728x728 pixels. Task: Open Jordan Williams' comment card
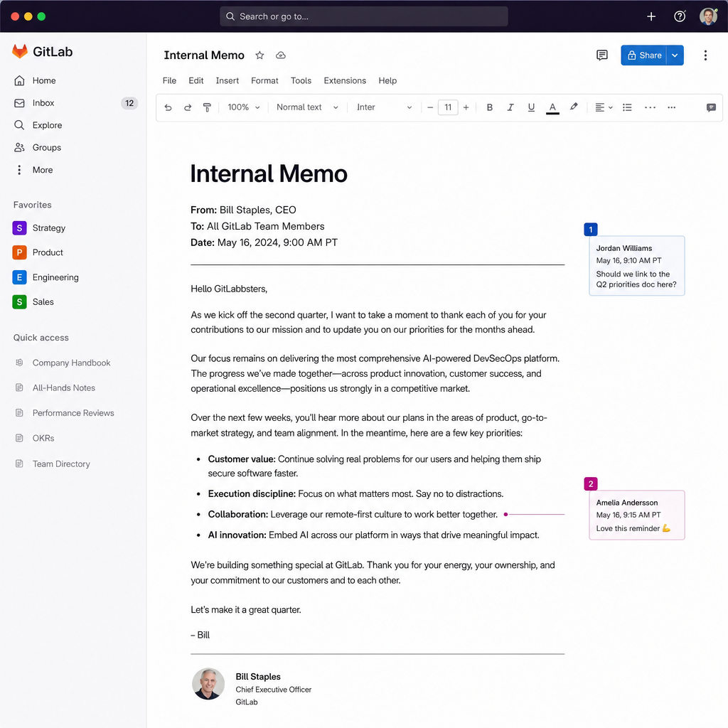coord(636,266)
